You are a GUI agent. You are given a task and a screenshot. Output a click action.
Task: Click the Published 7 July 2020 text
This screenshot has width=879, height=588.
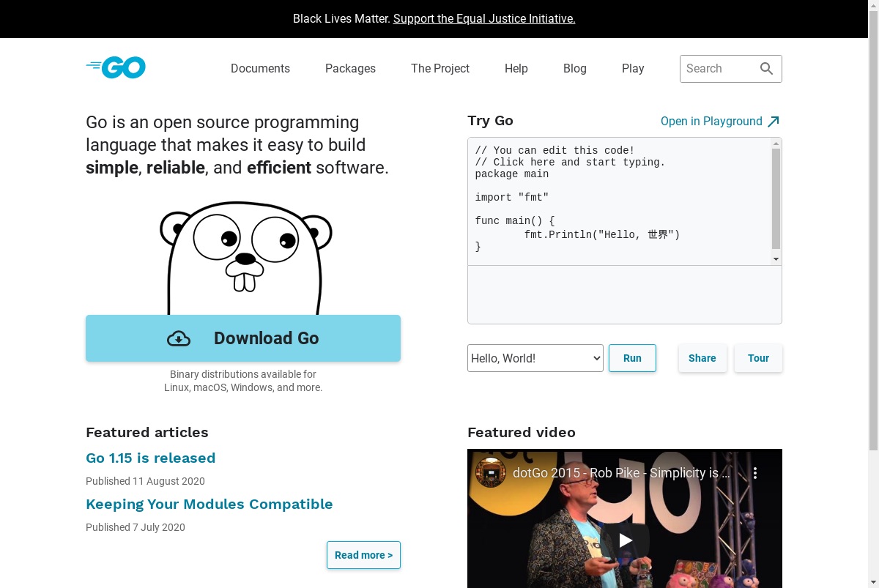[x=136, y=527]
